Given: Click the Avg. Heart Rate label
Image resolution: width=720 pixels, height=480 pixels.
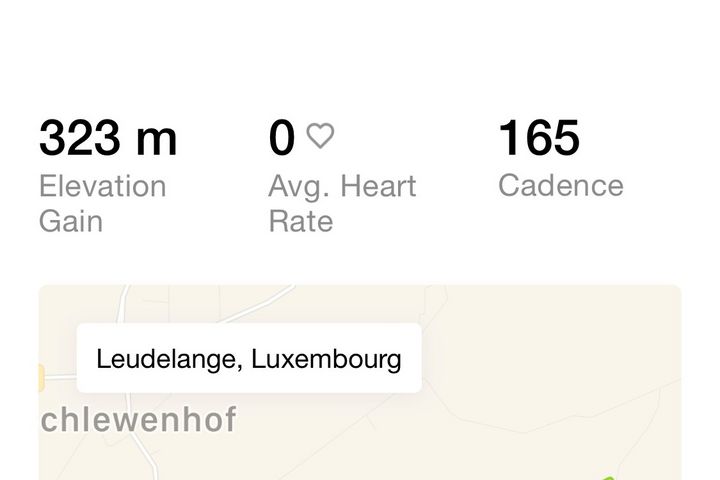Looking at the screenshot, I should coord(342,203).
